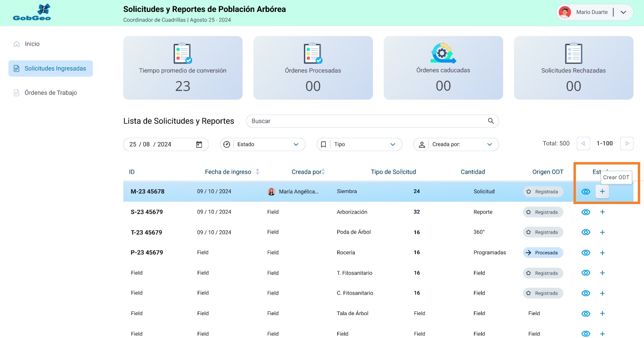Click plus icon for S-23 45679 row
644x338 pixels.
(602, 212)
